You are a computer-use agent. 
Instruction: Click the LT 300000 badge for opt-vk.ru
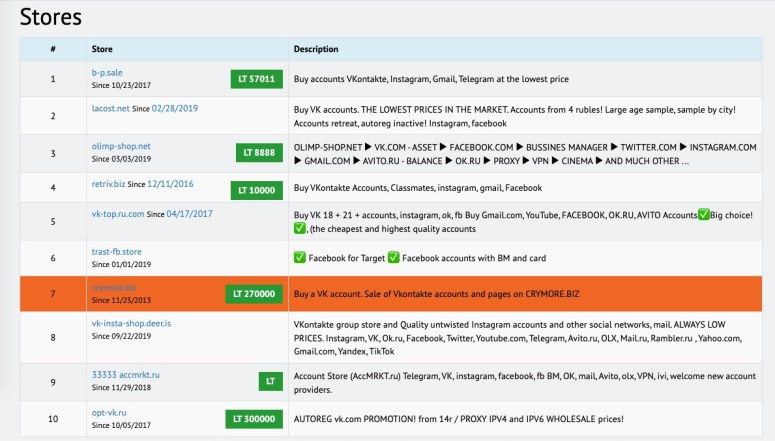(254, 419)
